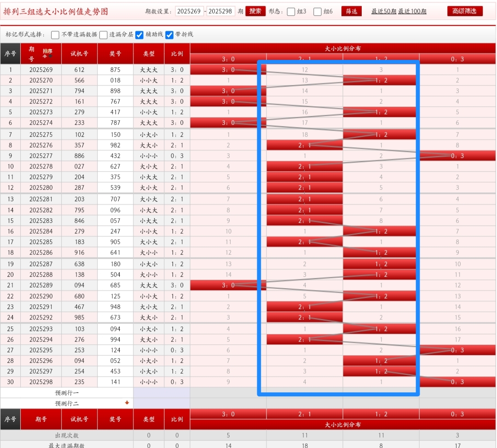Click the highlighted 0:3 cell in row 2025298
The height and width of the screenshot is (448, 497).
457,382
